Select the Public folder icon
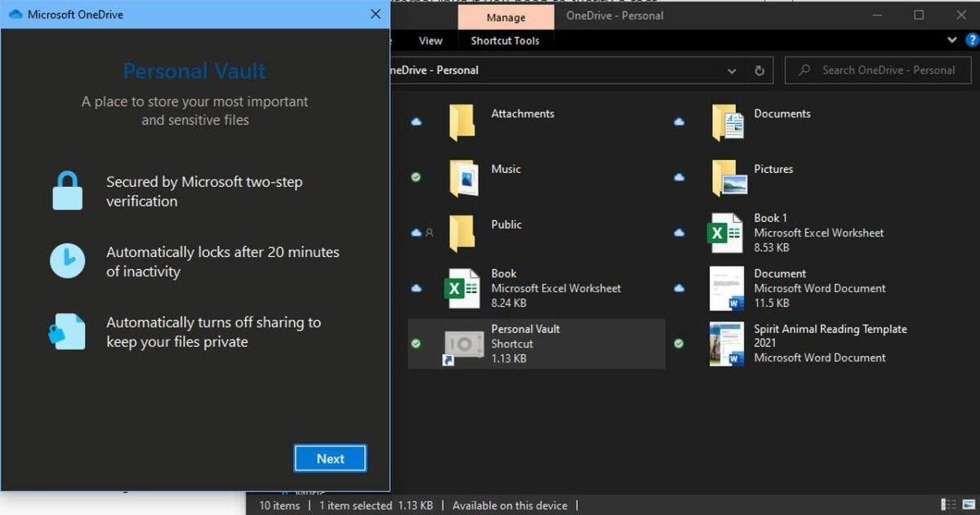Image resolution: width=980 pixels, height=515 pixels. click(462, 233)
